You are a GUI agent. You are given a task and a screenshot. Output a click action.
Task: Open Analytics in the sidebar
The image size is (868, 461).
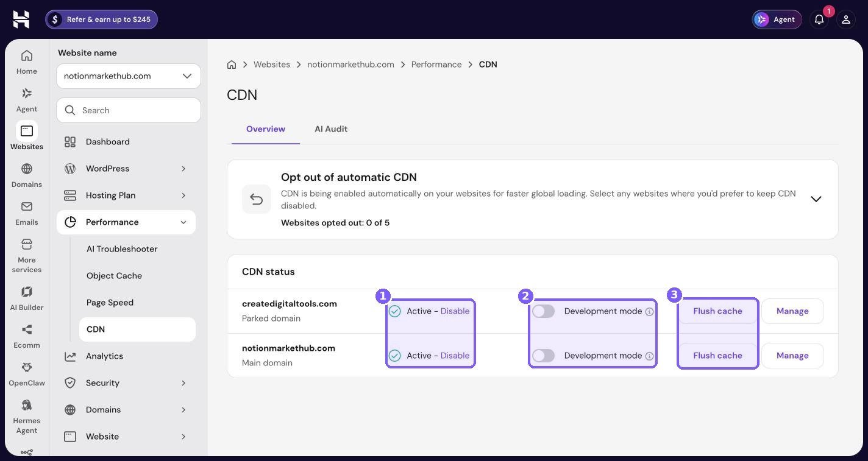pyautogui.click(x=126, y=356)
